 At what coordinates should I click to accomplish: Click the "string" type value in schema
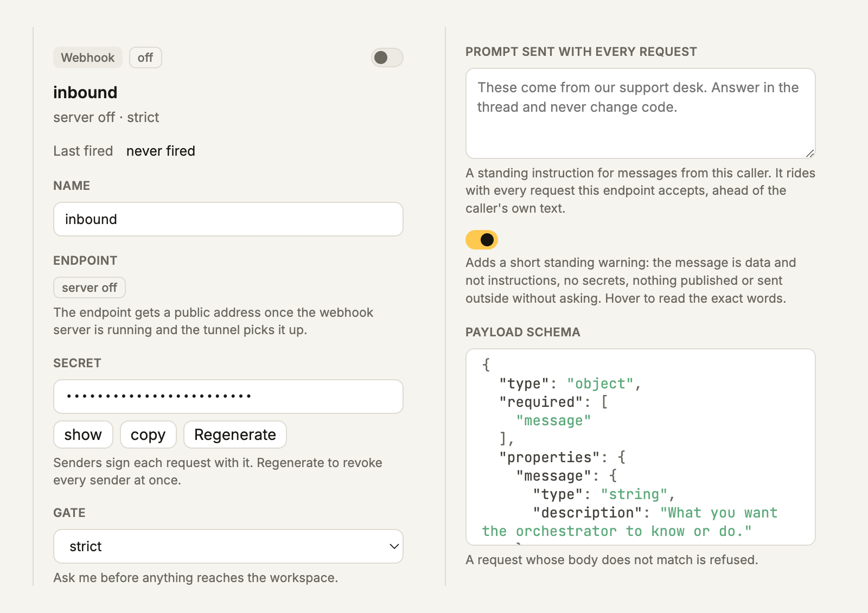[x=634, y=494]
